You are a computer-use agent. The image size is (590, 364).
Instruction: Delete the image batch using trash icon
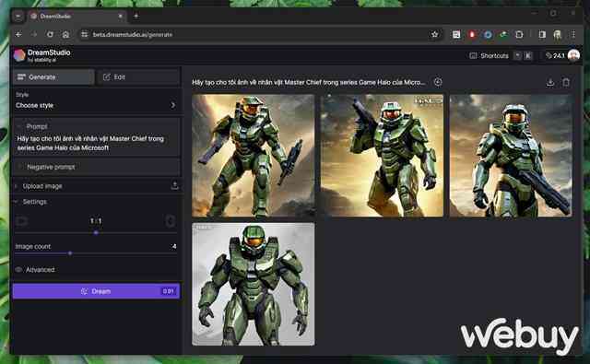(x=566, y=82)
